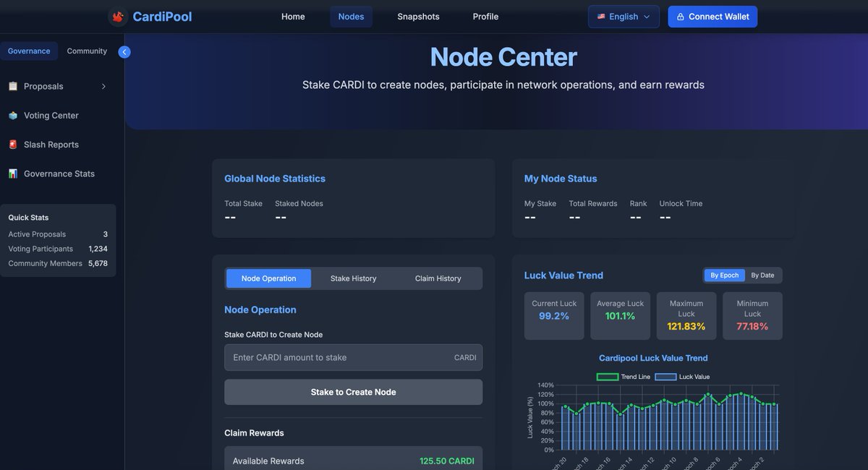The height and width of the screenshot is (470, 868).
Task: Click the Average Luck 101.1% card
Action: click(x=621, y=316)
